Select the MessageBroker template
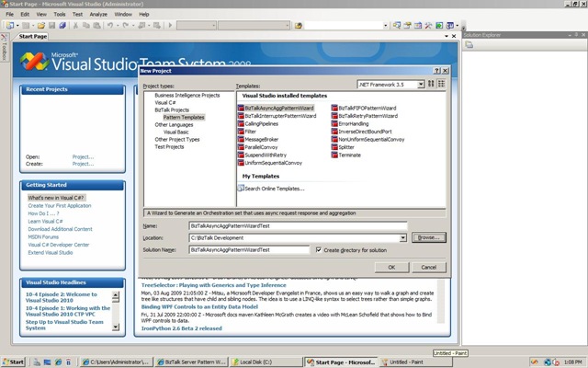Screen dimensions: 588x368 (x=258, y=139)
